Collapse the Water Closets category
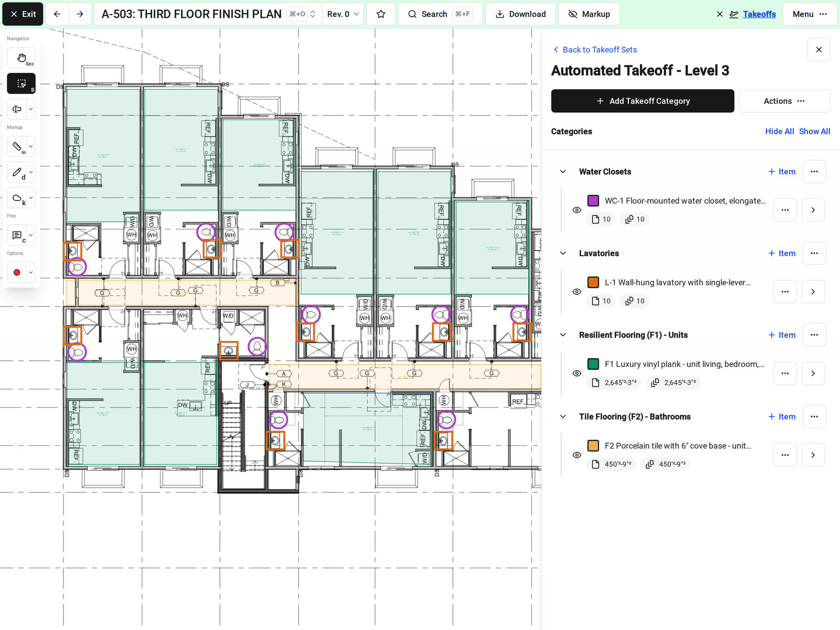The image size is (840, 630). pyautogui.click(x=563, y=172)
